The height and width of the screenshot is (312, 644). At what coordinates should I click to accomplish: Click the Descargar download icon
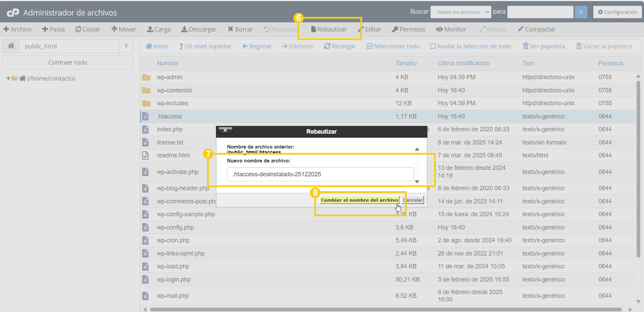(x=184, y=29)
